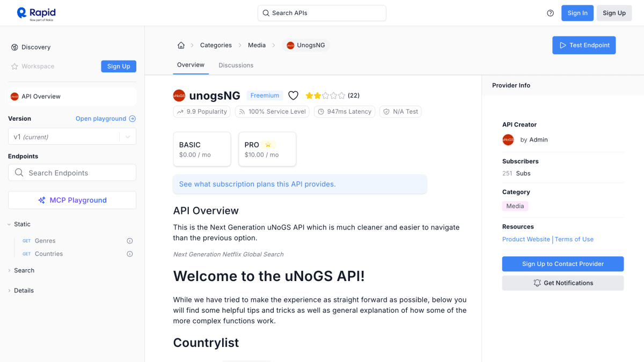
Task: Click the Search APIs field
Action: 322,13
